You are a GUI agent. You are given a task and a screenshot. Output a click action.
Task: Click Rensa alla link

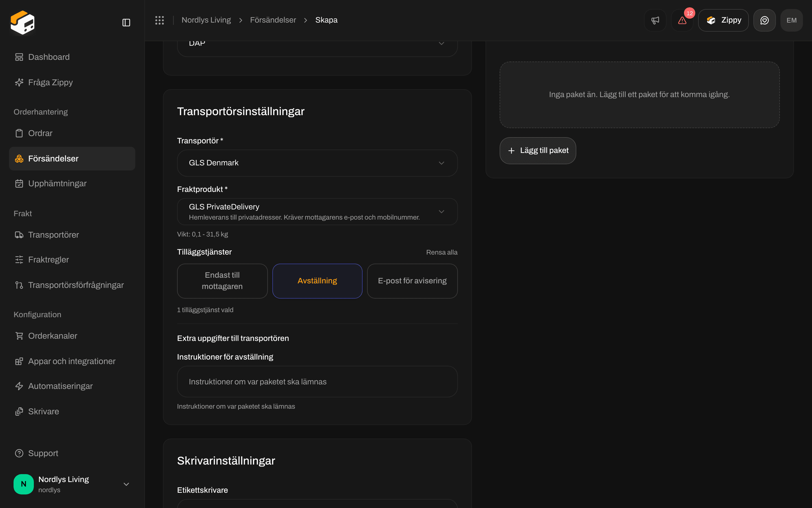(x=442, y=252)
